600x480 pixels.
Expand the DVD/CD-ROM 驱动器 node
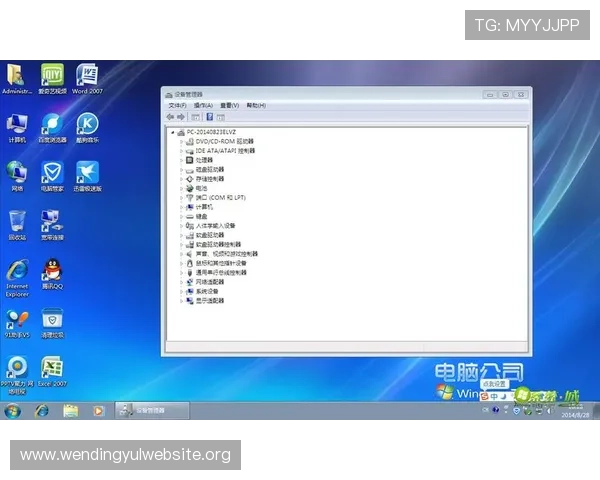[x=181, y=141]
